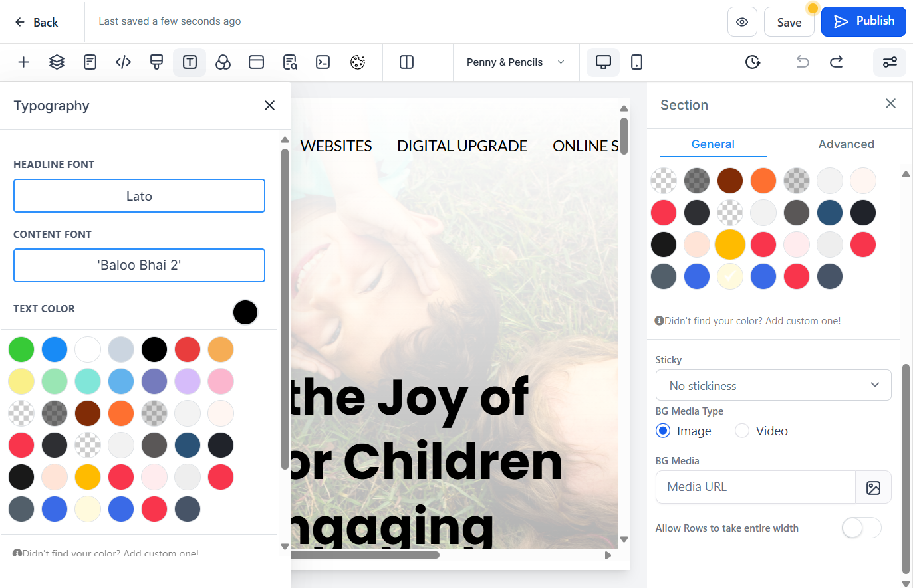The height and width of the screenshot is (588, 913).
Task: Click the Publish button
Action: click(864, 21)
